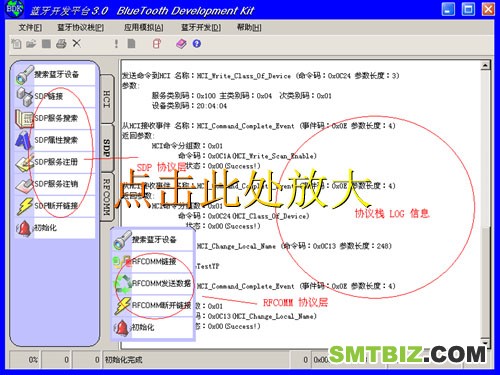Image resolution: width=500 pixels, height=375 pixels.
Task: Click the red cylinder icon in toolbar
Action: [157, 44]
